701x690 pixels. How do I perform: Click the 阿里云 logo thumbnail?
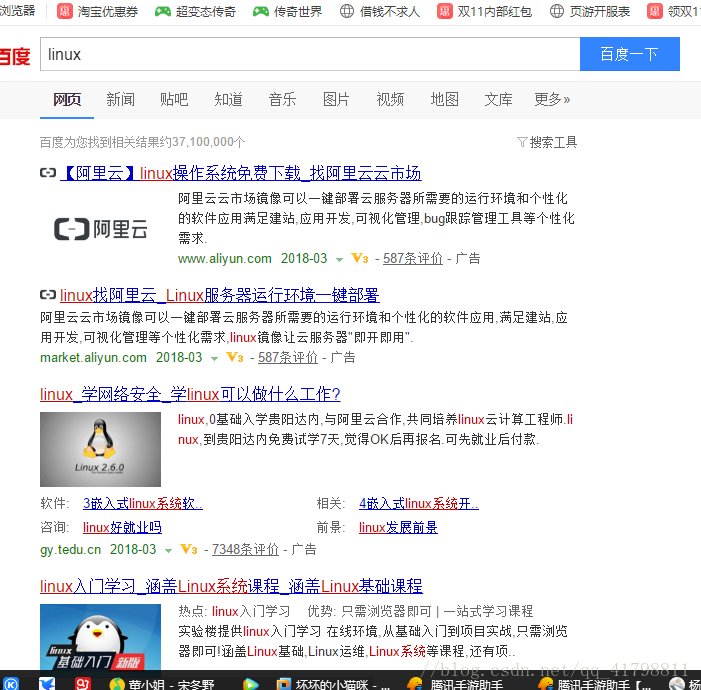coord(100,229)
